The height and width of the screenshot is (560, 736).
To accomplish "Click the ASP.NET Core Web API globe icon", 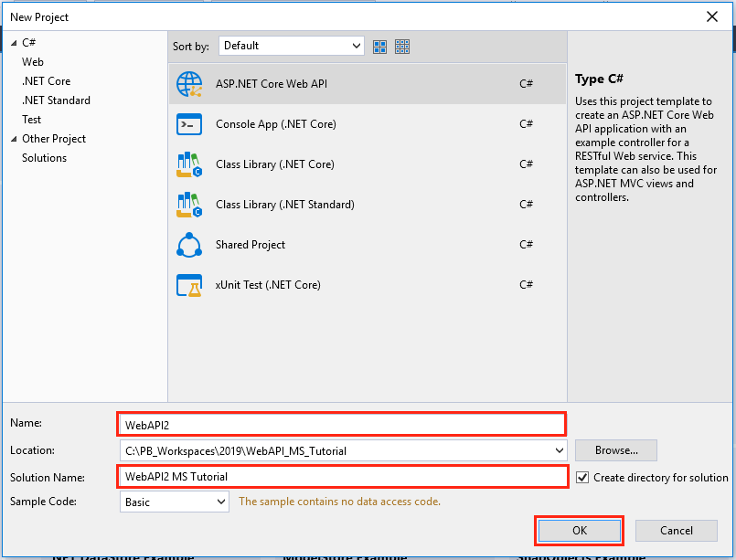I will [x=189, y=84].
